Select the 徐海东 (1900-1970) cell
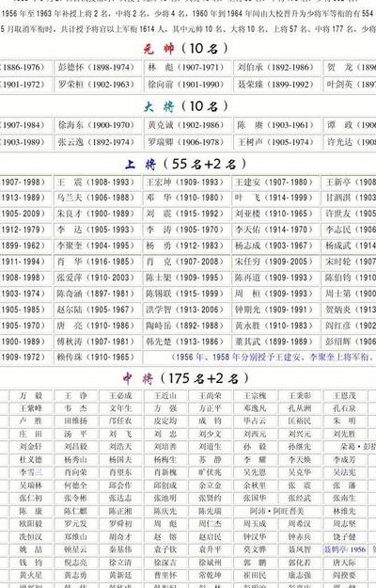Screen dimensions: 376x588 (x=98, y=125)
